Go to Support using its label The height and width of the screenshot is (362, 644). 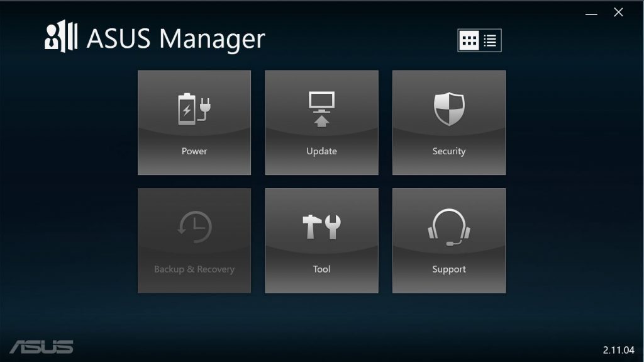[449, 269]
